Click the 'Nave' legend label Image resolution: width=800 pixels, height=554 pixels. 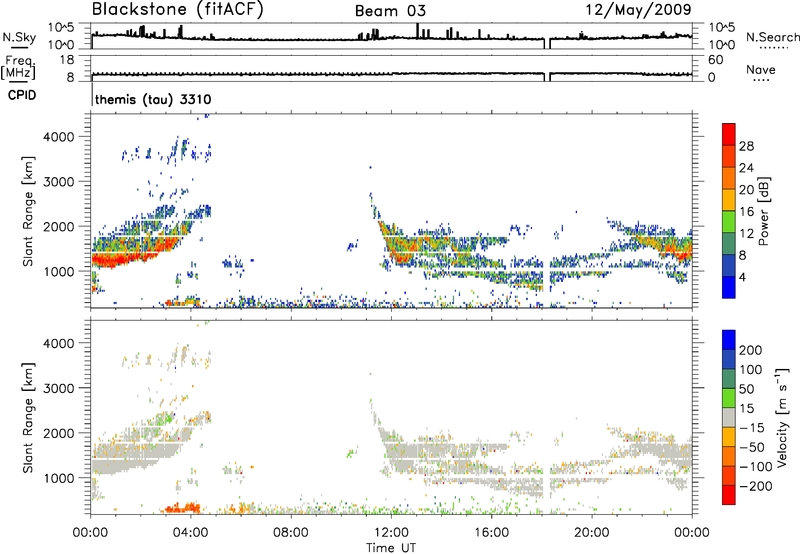click(760, 69)
